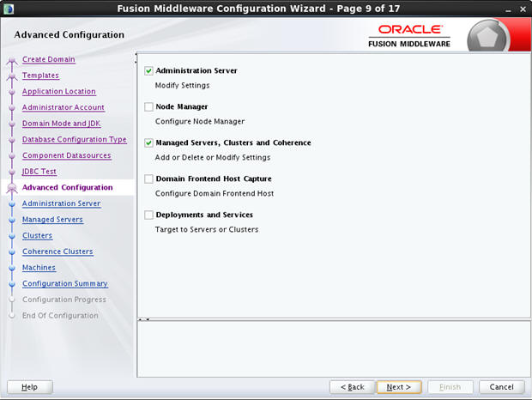Open Configuration Summary step
The image size is (532, 400).
[x=65, y=283]
